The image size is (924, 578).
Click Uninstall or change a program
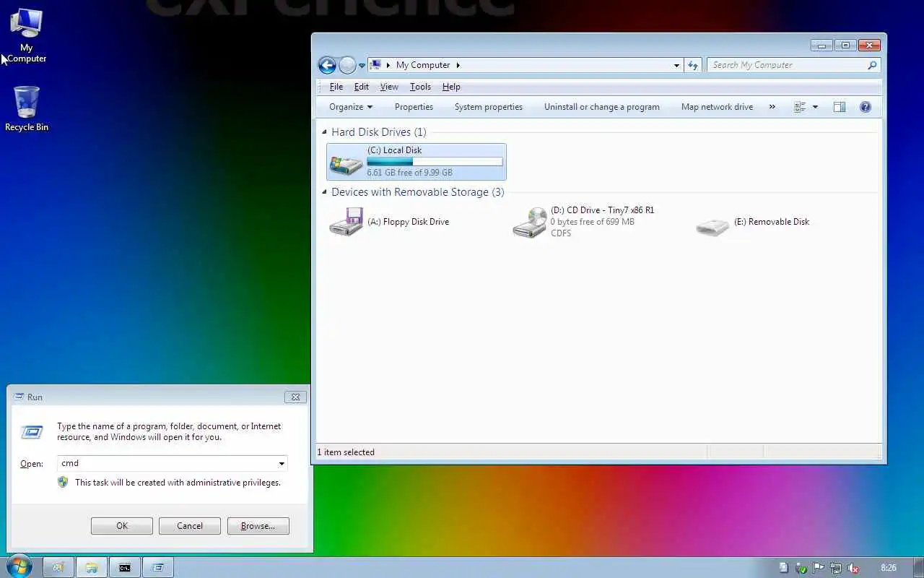602,107
